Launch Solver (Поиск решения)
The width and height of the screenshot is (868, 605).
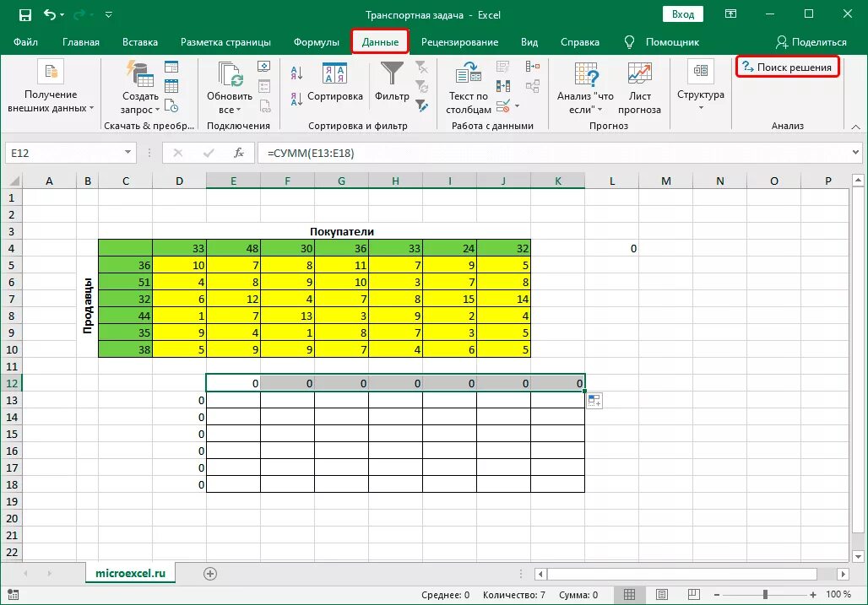tap(787, 67)
